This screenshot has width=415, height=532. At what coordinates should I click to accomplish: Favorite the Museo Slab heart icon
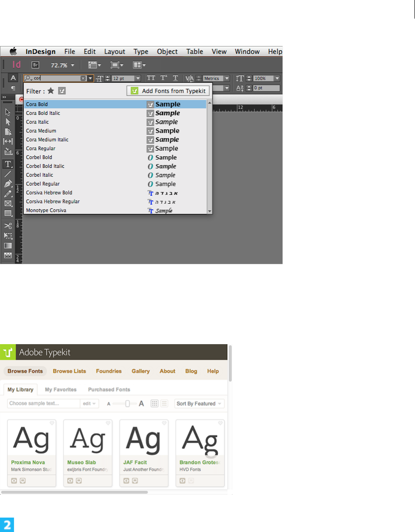[108, 423]
